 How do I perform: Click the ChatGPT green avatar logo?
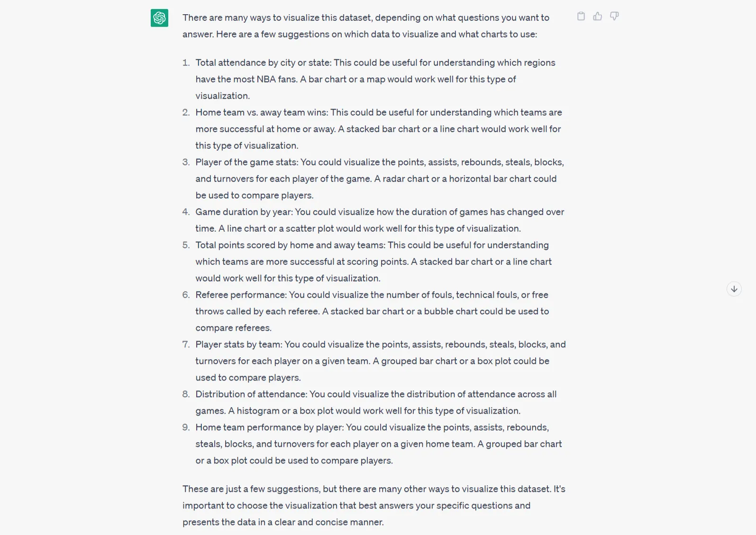point(159,18)
